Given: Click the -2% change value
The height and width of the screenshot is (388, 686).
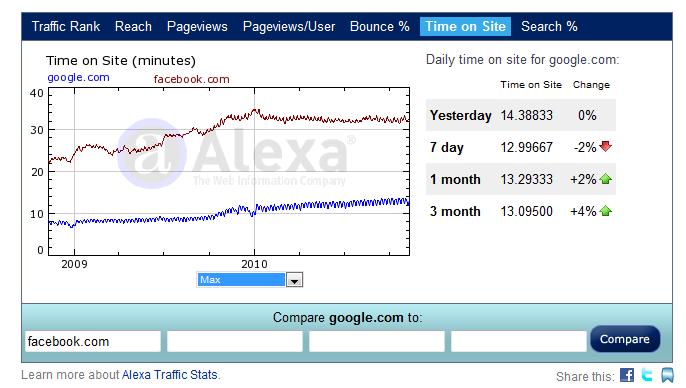Looking at the screenshot, I should point(585,147).
